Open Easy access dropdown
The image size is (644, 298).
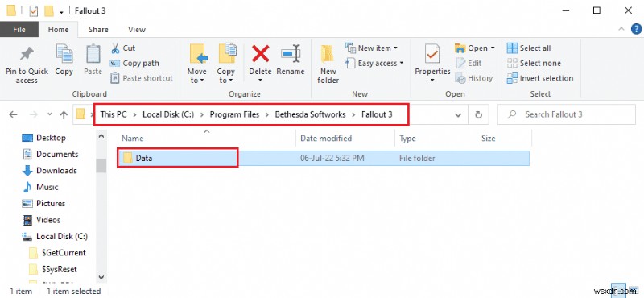coord(374,64)
